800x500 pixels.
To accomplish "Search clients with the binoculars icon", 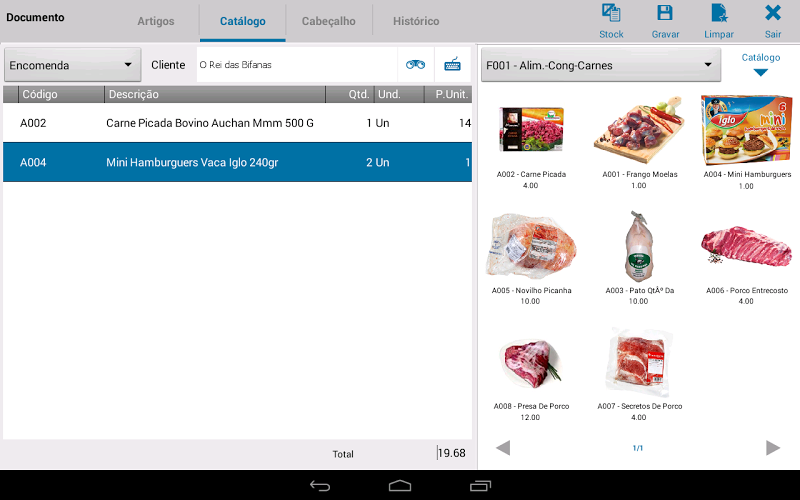I will click(415, 65).
